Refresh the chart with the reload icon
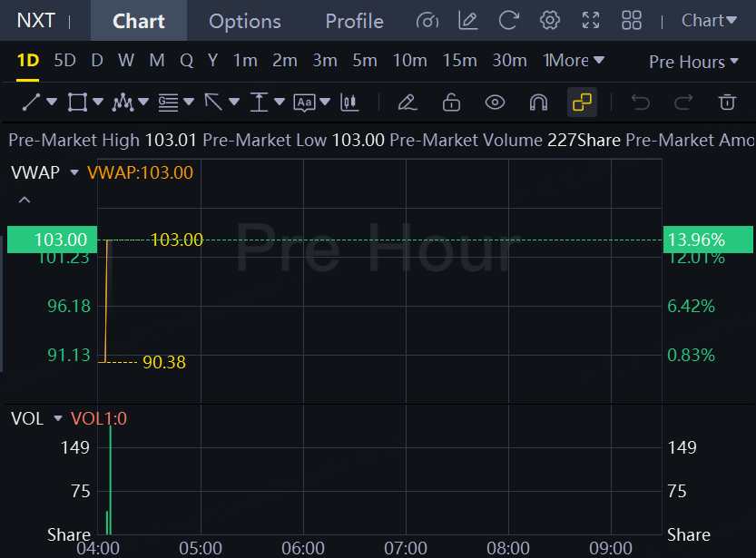Image resolution: width=756 pixels, height=558 pixels. pyautogui.click(x=508, y=21)
